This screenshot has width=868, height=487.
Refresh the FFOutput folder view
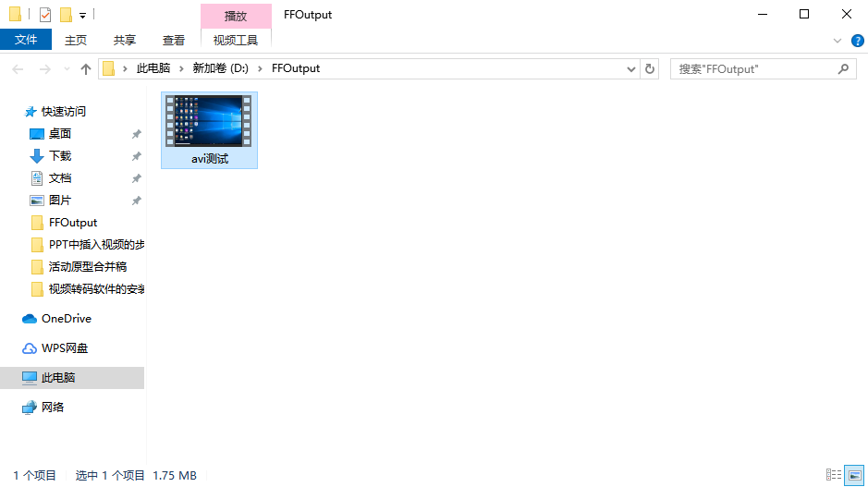[x=650, y=68]
